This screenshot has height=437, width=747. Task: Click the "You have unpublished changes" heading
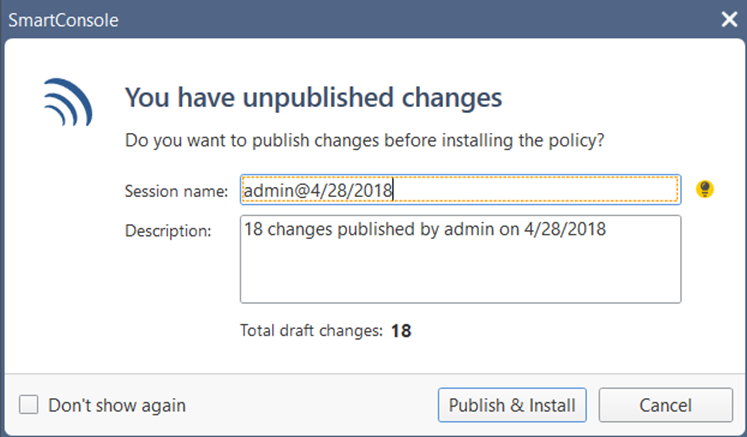pos(313,98)
